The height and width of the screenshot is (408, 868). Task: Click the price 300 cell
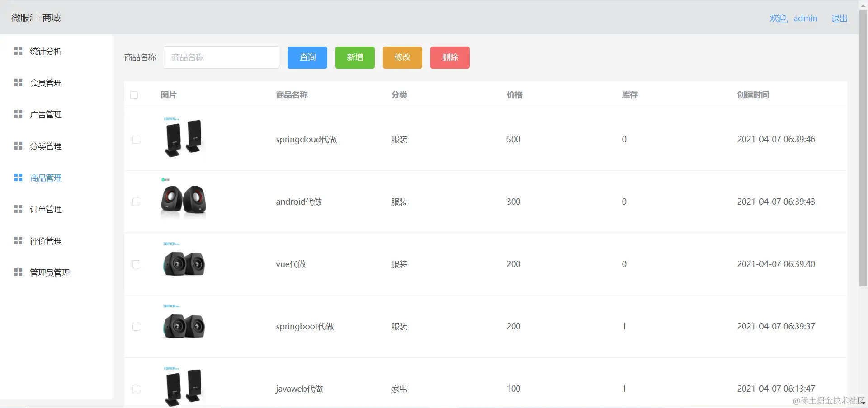coord(514,202)
